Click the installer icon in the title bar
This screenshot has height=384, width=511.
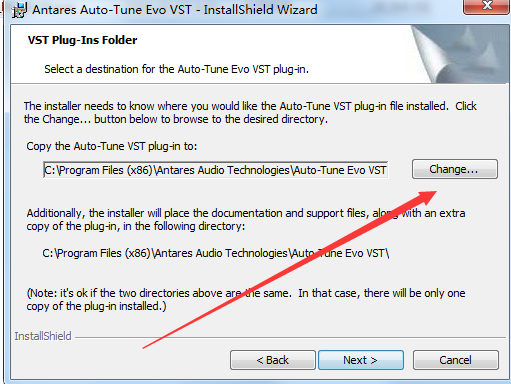pyautogui.click(x=19, y=10)
